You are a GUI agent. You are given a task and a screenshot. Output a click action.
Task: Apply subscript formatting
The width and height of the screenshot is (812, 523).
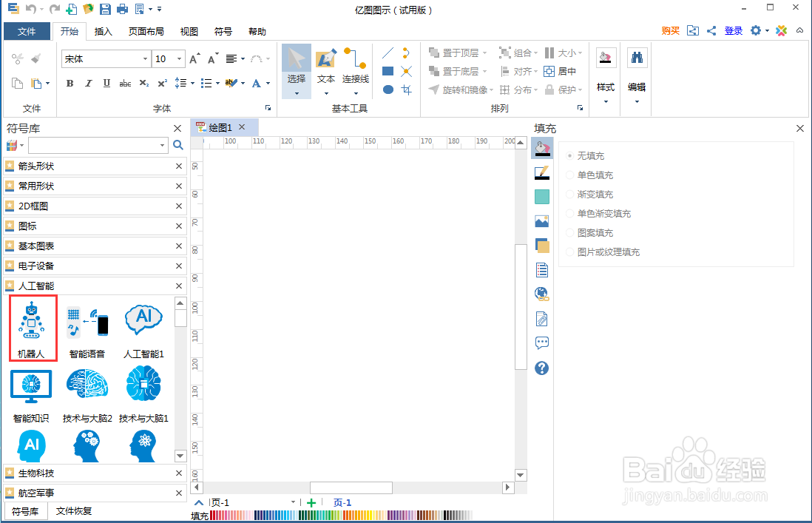144,84
